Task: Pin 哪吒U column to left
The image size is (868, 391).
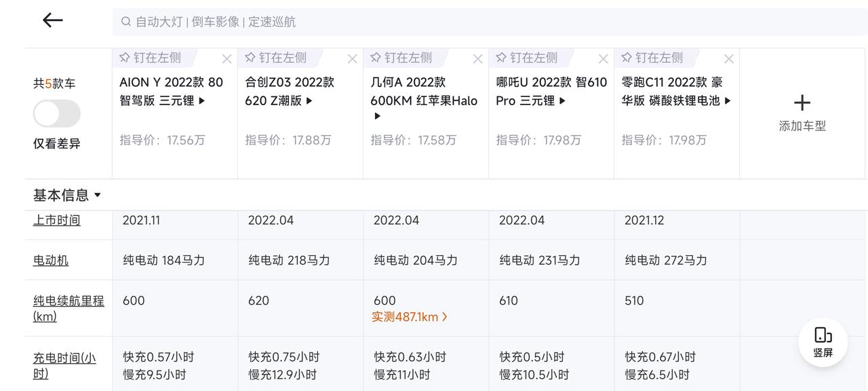Action: (527, 58)
